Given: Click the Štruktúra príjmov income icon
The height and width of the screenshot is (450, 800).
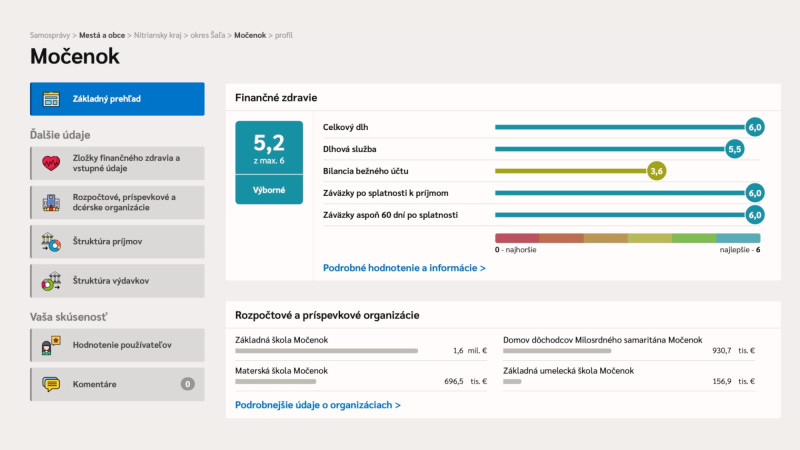Looking at the screenshot, I should (51, 242).
